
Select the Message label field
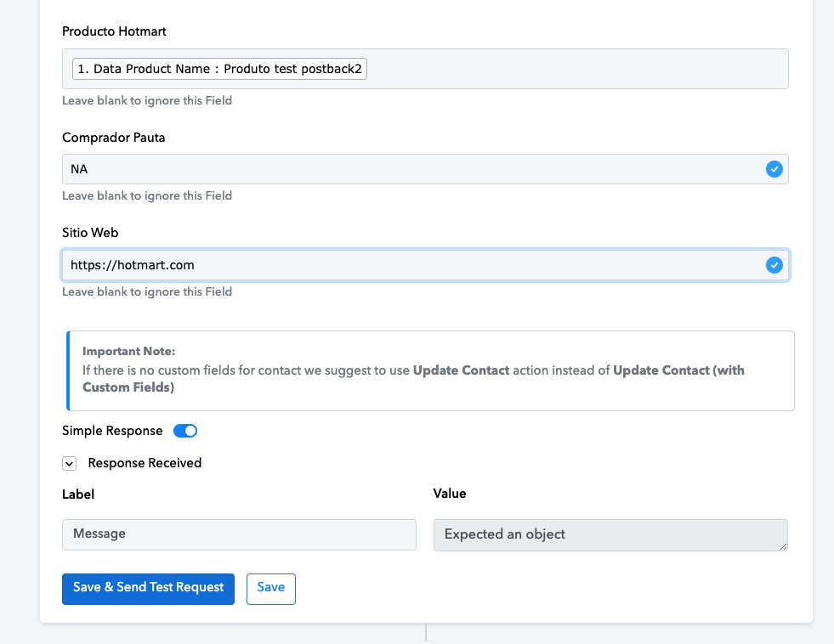(239, 534)
